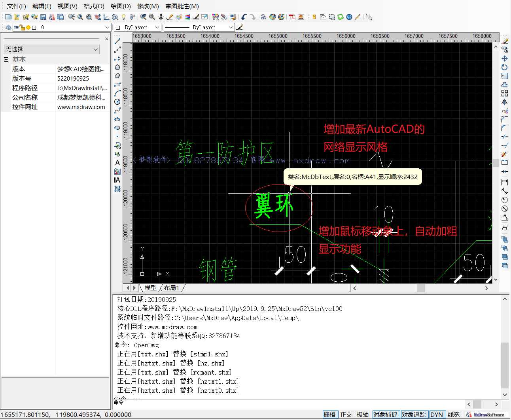Open the 视图(V) menu
Viewport: 511px width, 420px height.
(x=68, y=6)
